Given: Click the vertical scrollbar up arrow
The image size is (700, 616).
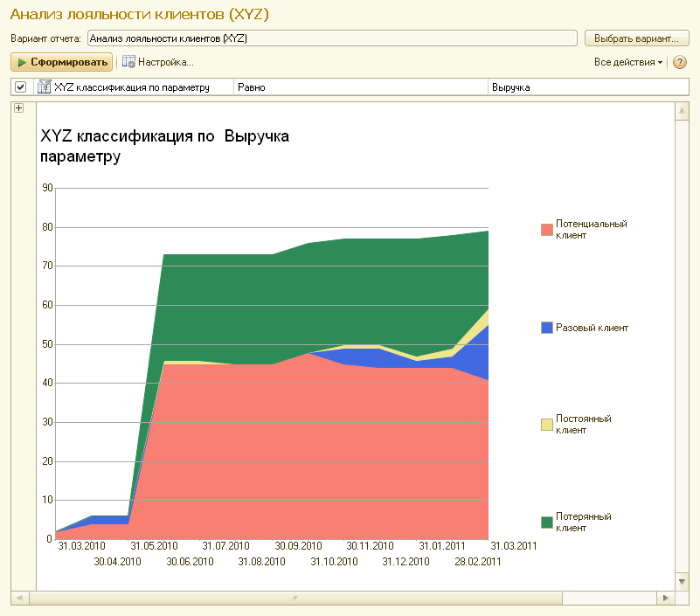Looking at the screenshot, I should [682, 111].
